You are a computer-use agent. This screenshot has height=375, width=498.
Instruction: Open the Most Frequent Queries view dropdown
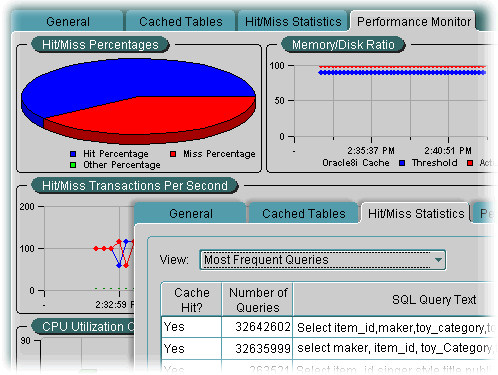point(323,260)
